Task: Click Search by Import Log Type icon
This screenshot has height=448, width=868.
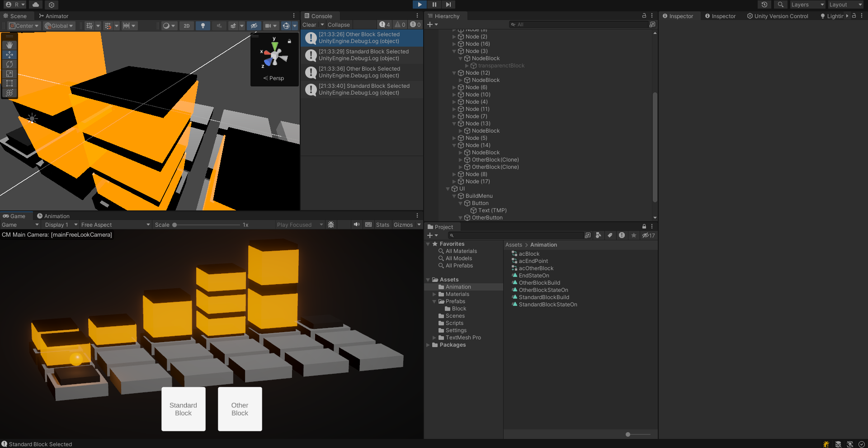Action: pyautogui.click(x=622, y=235)
